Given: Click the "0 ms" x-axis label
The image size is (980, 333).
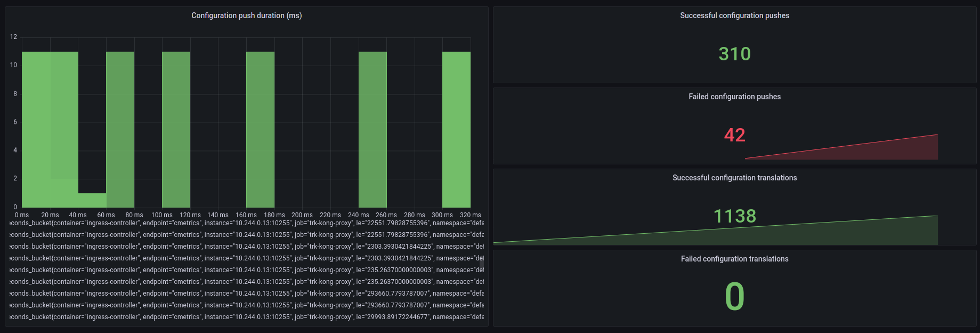Looking at the screenshot, I should tap(22, 215).
